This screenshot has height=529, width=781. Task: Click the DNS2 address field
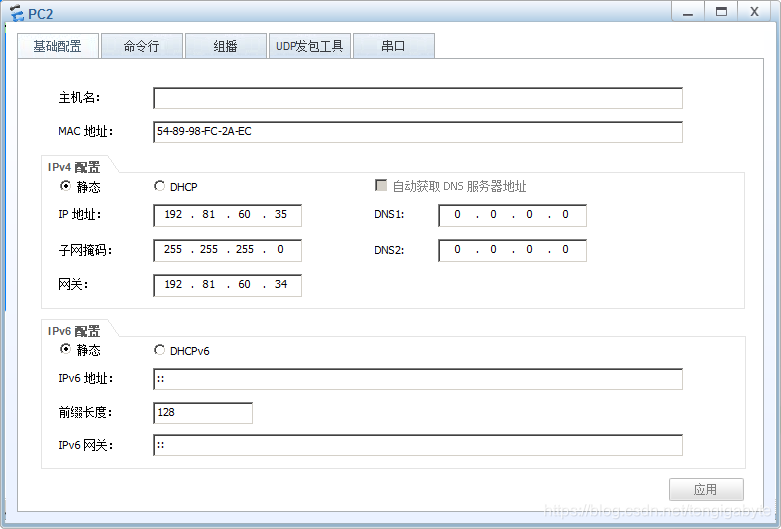[x=513, y=250]
